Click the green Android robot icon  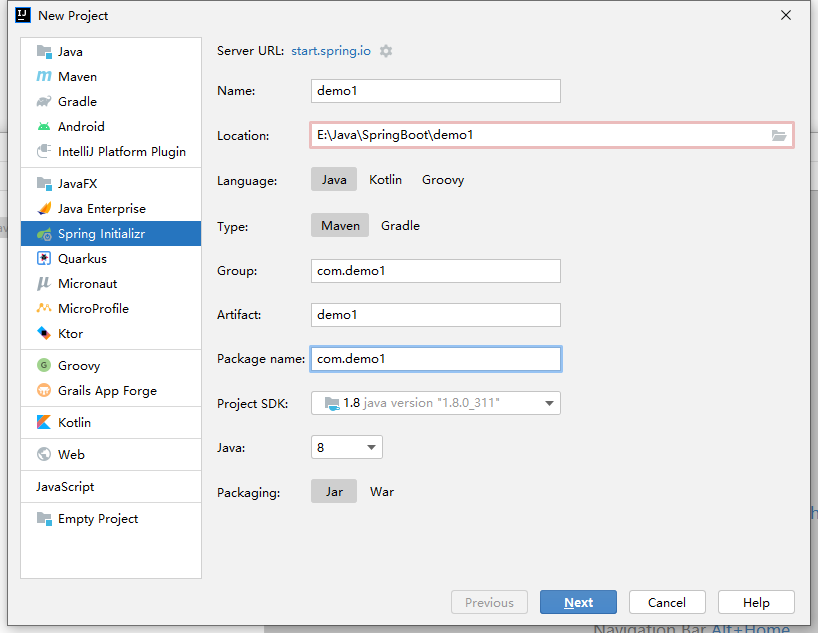[44, 126]
